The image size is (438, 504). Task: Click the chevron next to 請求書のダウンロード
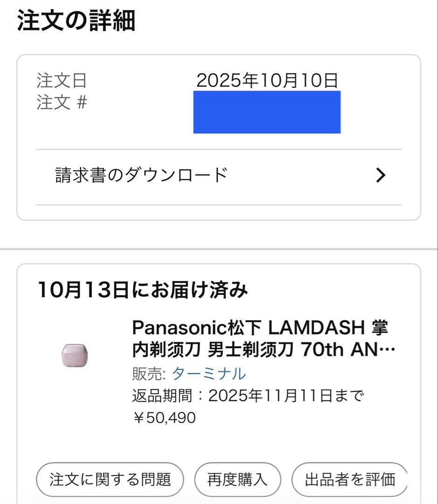click(382, 175)
